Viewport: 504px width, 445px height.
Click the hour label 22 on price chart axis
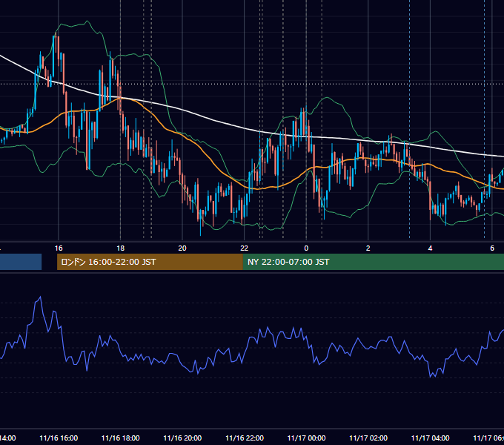[245, 248]
